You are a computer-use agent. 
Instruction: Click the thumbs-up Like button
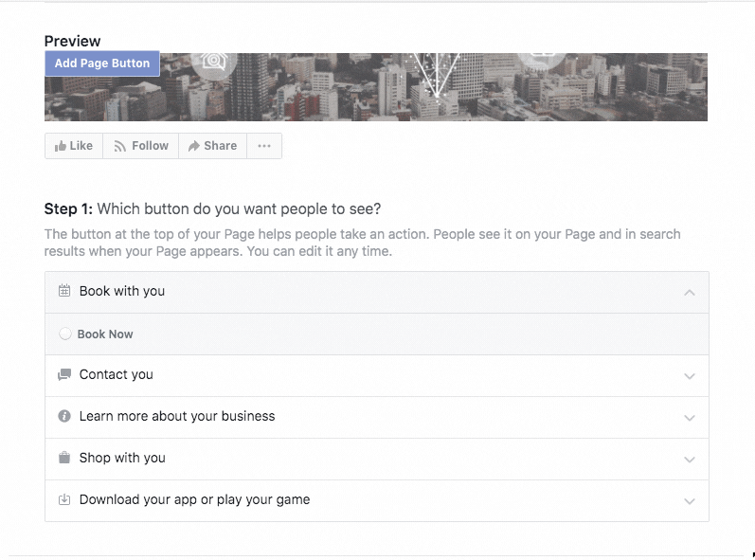[74, 146]
